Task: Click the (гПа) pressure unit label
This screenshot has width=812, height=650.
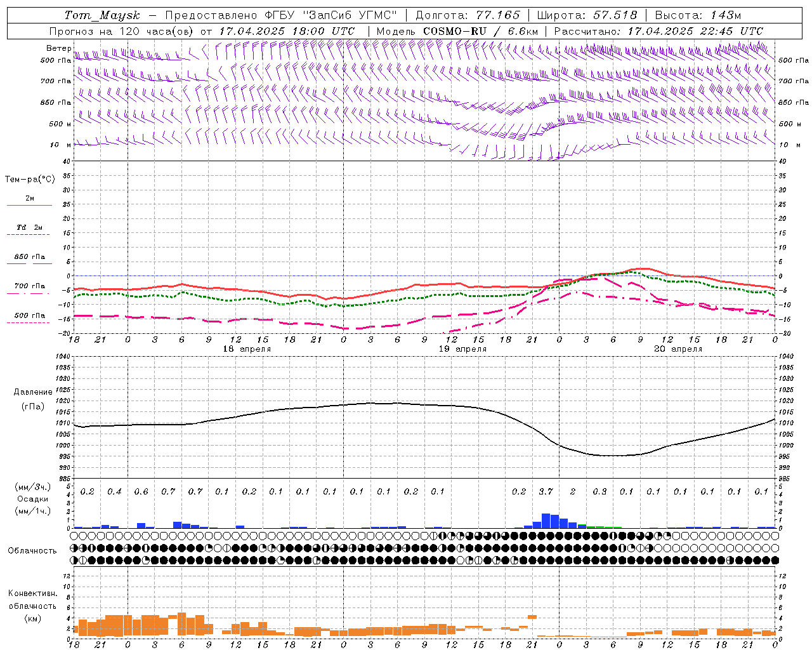Action: pyautogui.click(x=32, y=406)
